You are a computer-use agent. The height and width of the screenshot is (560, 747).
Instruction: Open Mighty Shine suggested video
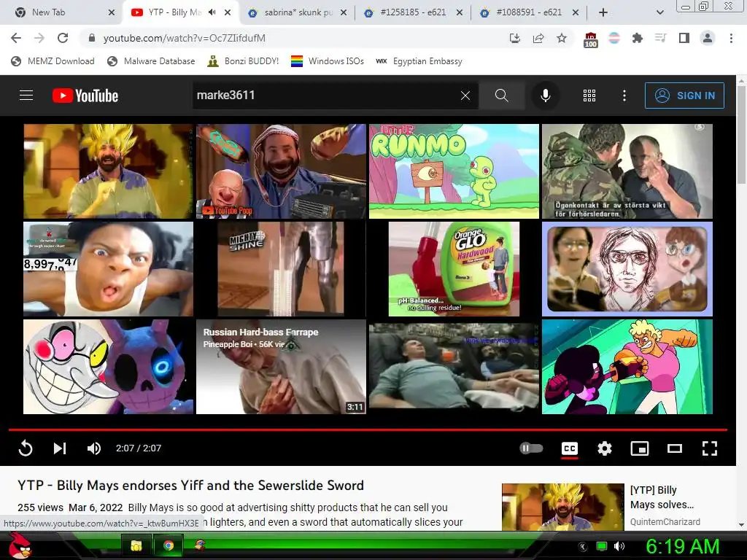tap(281, 269)
